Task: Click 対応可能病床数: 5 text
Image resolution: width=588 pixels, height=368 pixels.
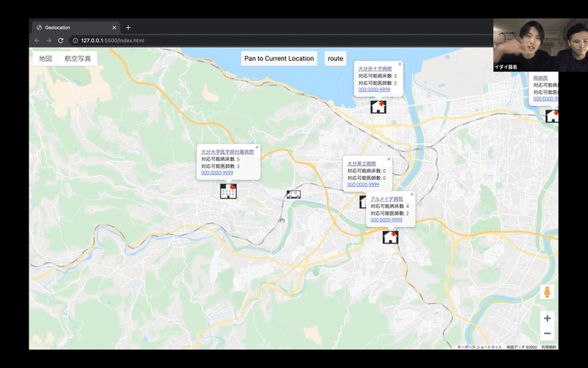Action: tap(220, 159)
